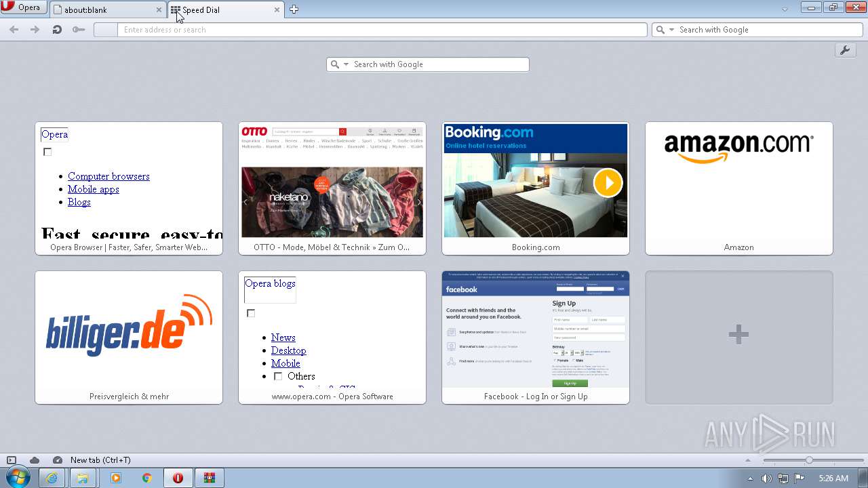Open Opera Turbo speedometer icon
Viewport: 868px width, 488px height.
pos(58,460)
